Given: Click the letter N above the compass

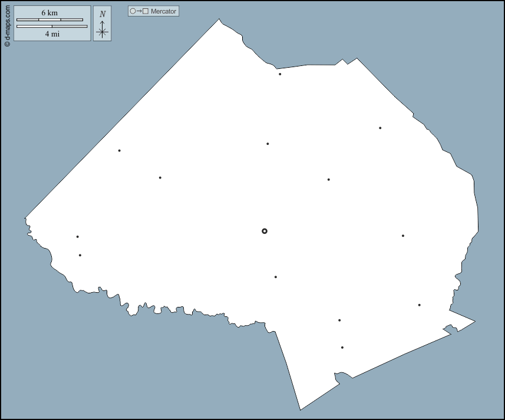Looking at the screenshot, I should coord(103,14).
